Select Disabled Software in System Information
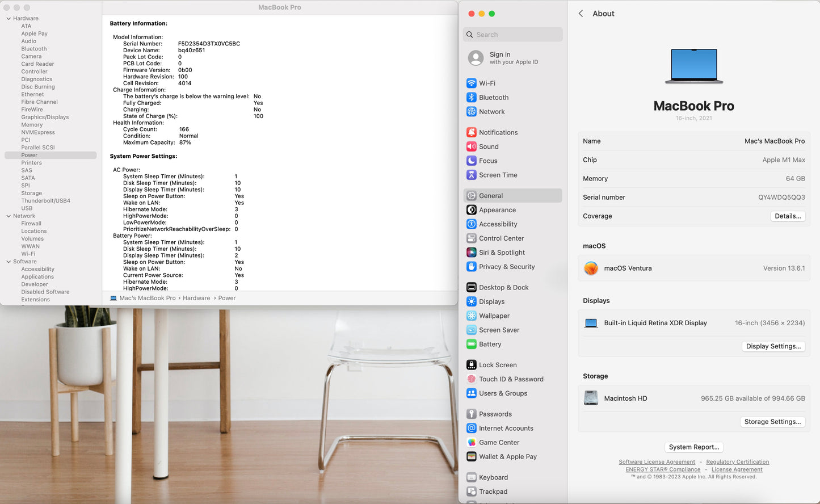 (45, 292)
